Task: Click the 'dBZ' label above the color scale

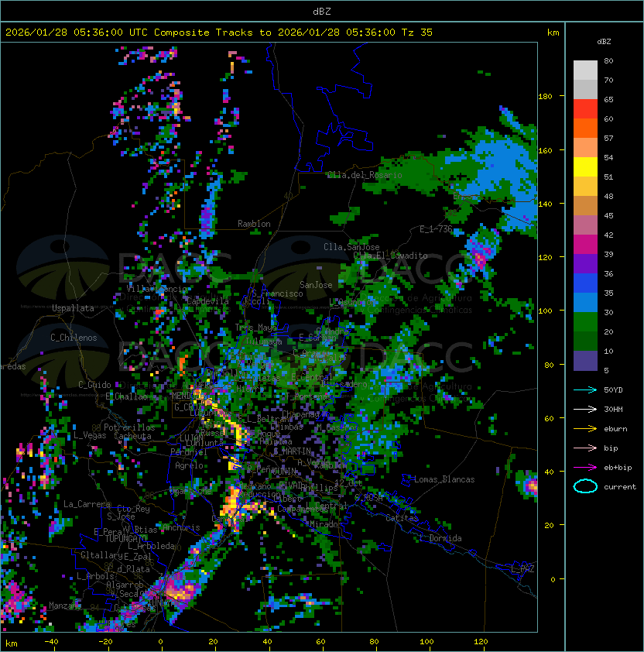Action: tap(604, 42)
